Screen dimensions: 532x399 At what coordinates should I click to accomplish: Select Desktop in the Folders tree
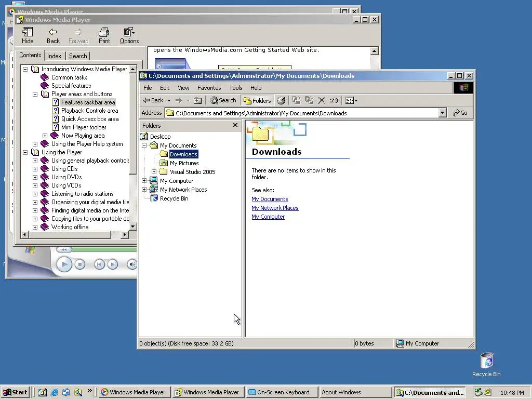click(160, 137)
